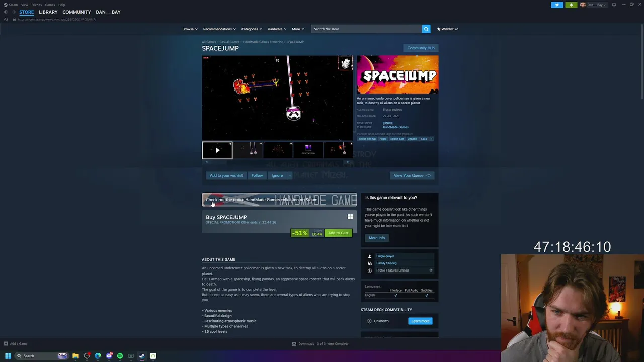Click the Profile Features Limited info icon
644x362 pixels.
coord(370,270)
